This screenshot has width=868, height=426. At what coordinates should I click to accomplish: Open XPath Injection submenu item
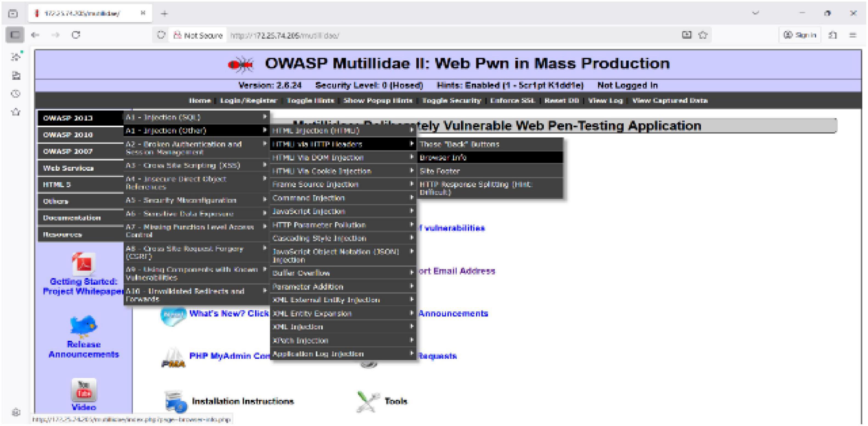click(x=343, y=340)
